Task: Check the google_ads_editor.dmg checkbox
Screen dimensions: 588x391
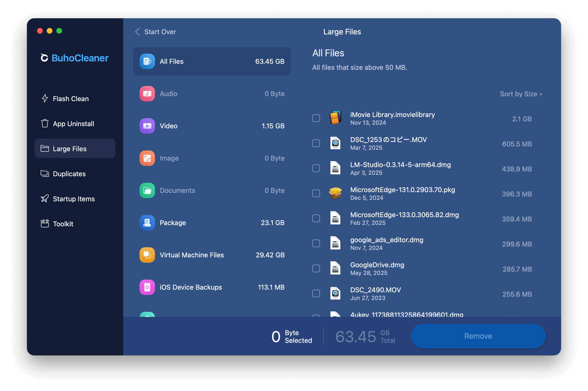Action: [316, 243]
